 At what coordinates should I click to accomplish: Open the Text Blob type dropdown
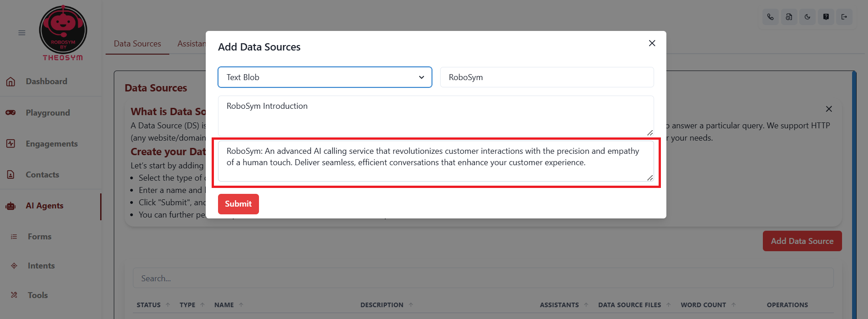[325, 77]
